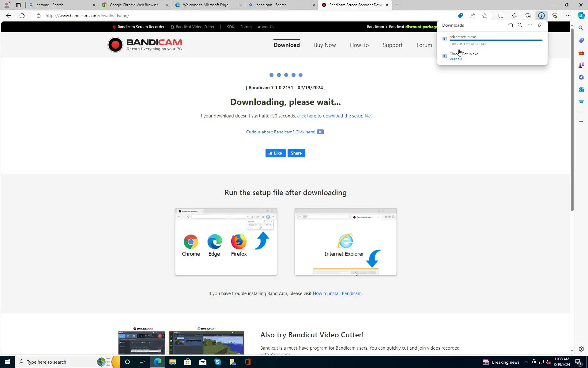588x368 pixels.
Task: Open the Buy Now menu item
Action: tap(325, 45)
